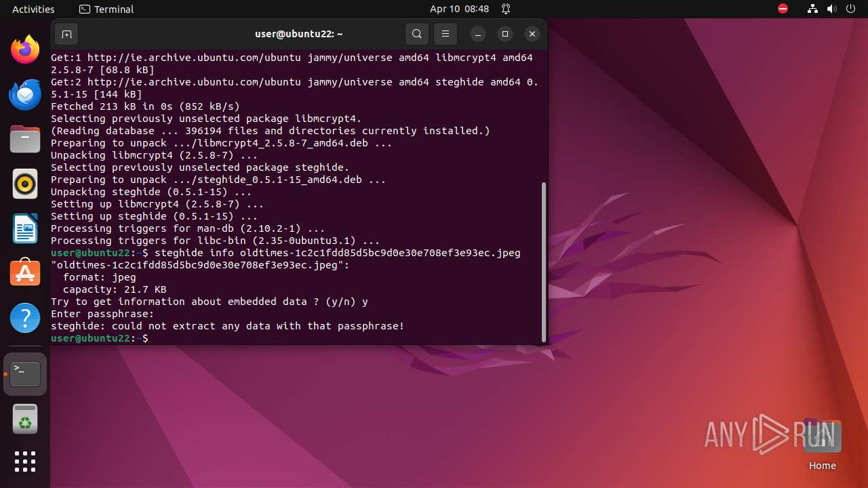Click the red do-not-disturb indicator

(783, 9)
